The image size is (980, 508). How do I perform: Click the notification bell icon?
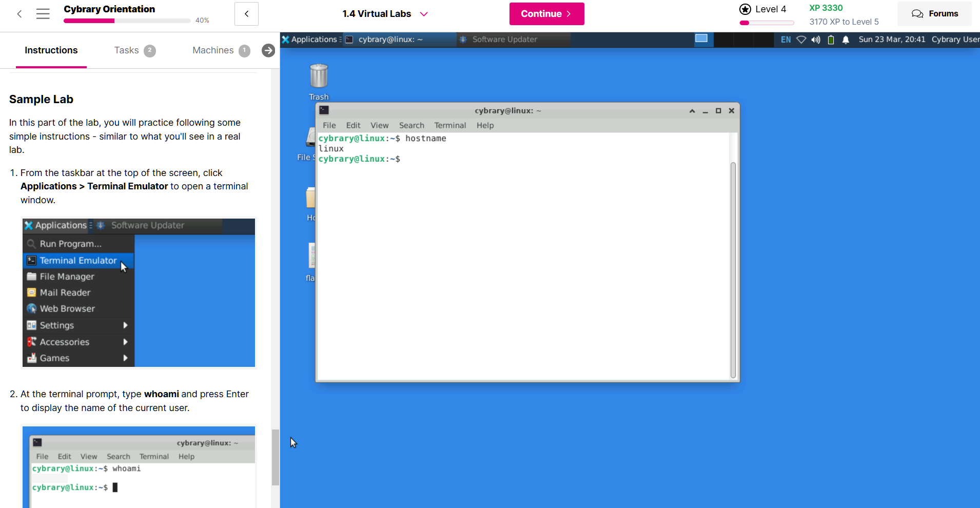[846, 40]
